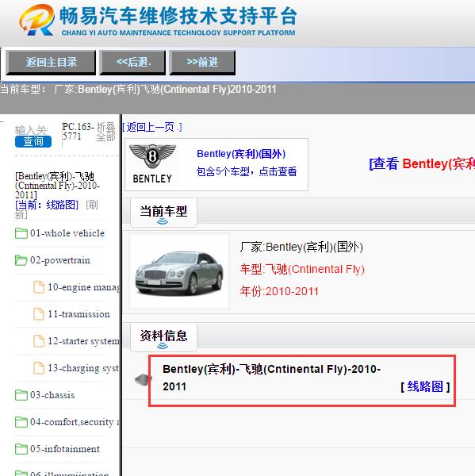Click the 返回主目录 button
Screen dimensions: 475x476
[x=51, y=62]
